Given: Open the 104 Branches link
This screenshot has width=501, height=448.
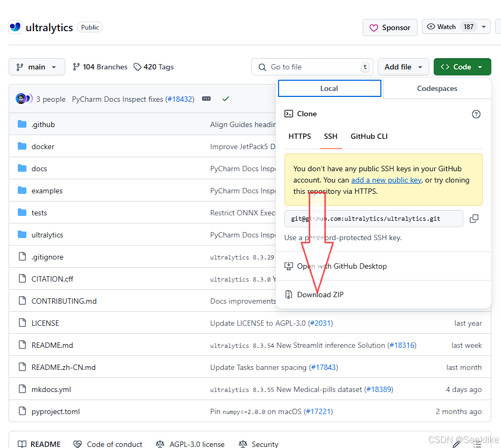Looking at the screenshot, I should click(100, 67).
